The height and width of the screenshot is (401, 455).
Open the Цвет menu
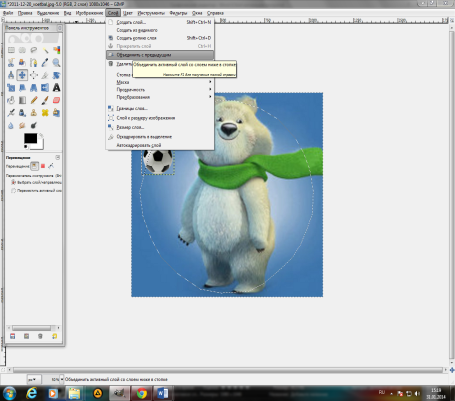128,13
